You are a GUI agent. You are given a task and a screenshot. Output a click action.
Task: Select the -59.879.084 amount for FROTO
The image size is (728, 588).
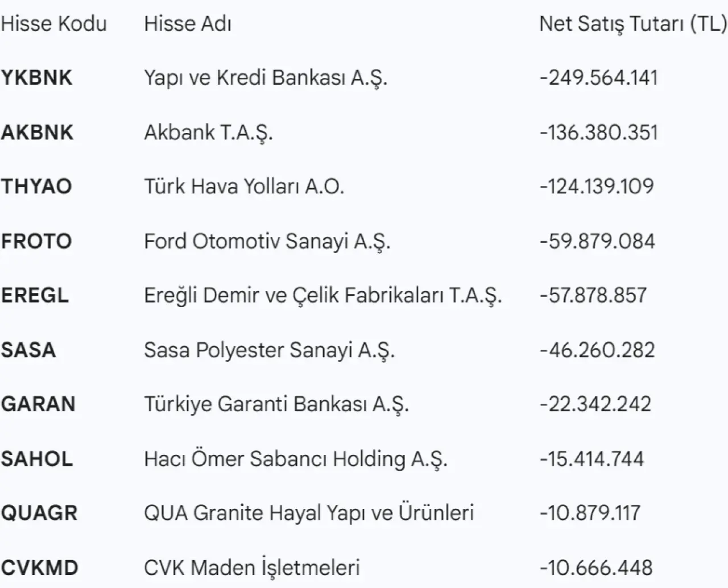point(597,241)
